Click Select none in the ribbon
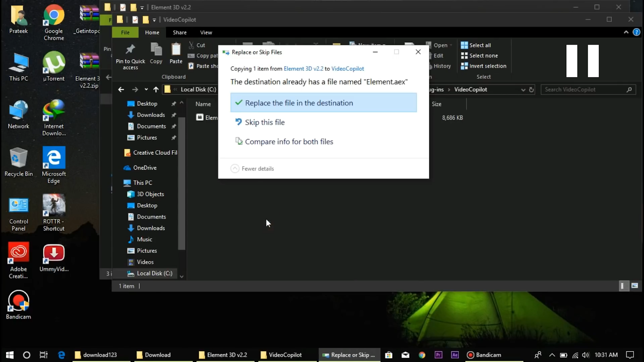Viewport: 644px width, 362px height. [479, 56]
